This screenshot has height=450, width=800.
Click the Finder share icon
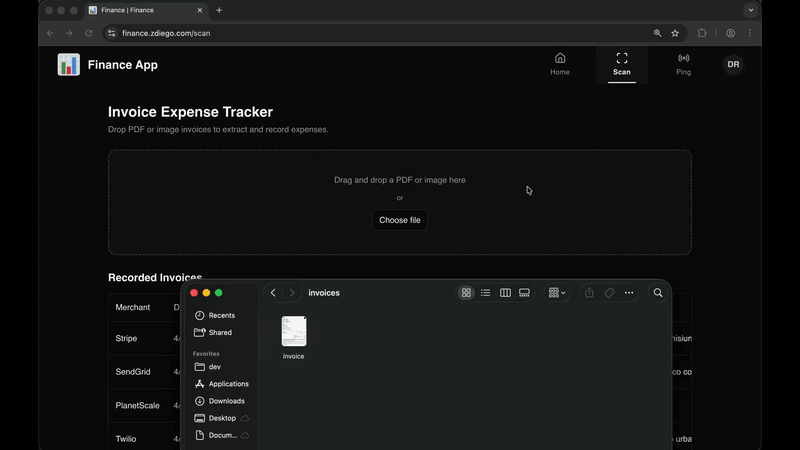click(589, 293)
